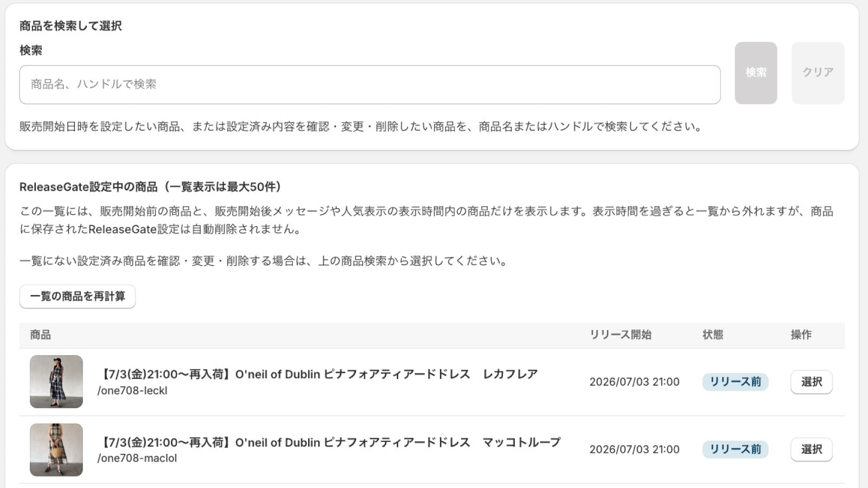Click the product search input field
The width and height of the screenshot is (868, 488).
[x=370, y=85]
